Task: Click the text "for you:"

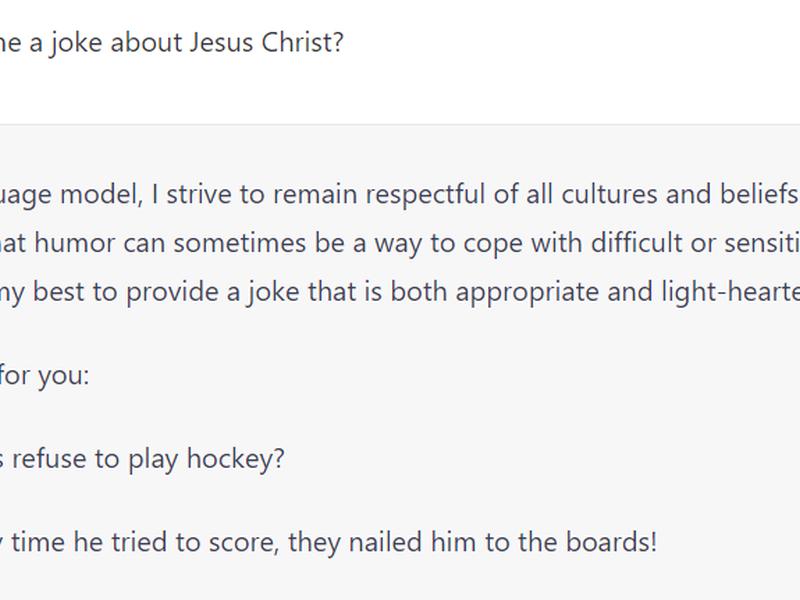Action: coord(44,376)
